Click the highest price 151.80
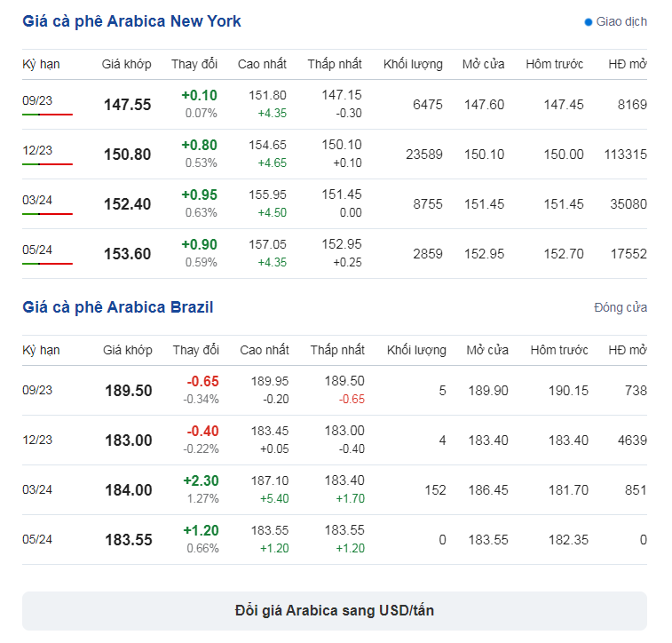672x643 pixels. pos(267,95)
